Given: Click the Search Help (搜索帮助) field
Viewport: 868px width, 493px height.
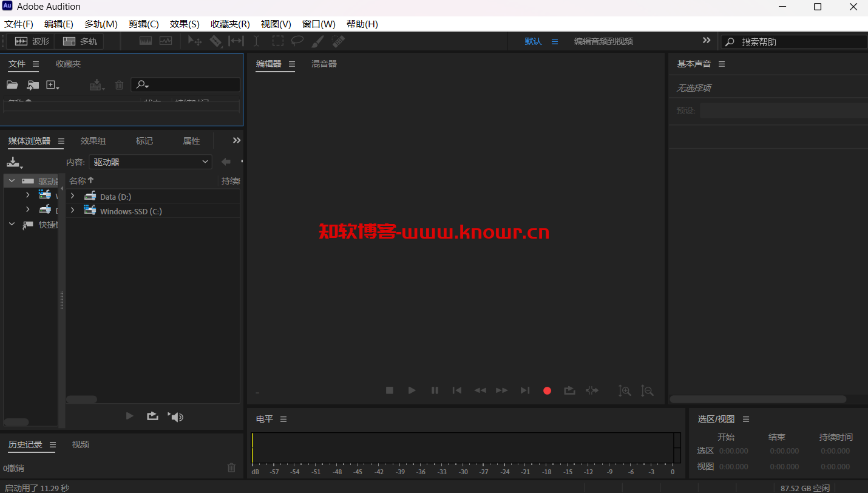Looking at the screenshot, I should (x=794, y=42).
